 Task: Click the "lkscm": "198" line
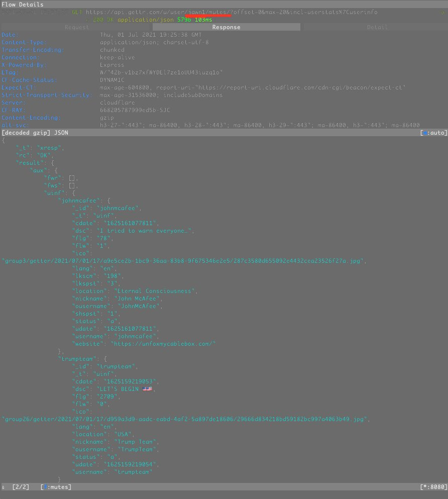pyautogui.click(x=98, y=276)
